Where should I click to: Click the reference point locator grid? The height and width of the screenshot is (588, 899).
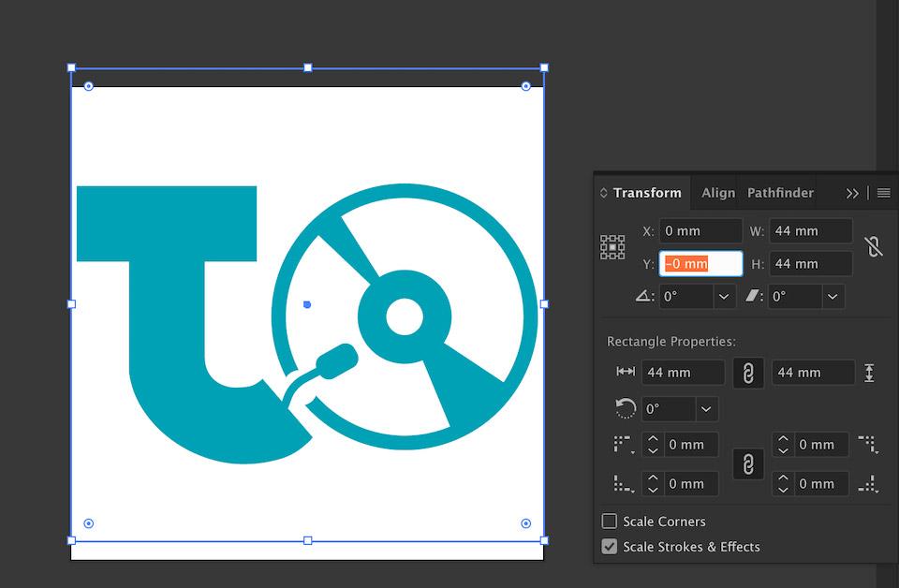[612, 247]
